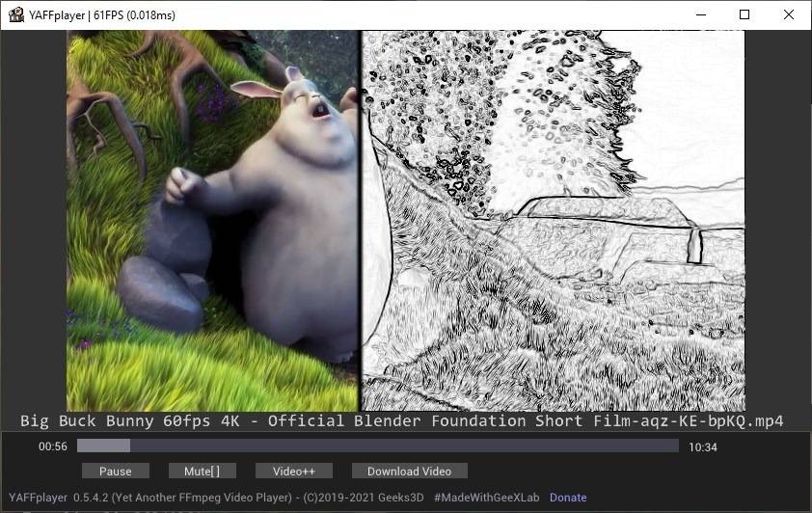Click the total duration 10:34
812x513 pixels.
pos(703,447)
